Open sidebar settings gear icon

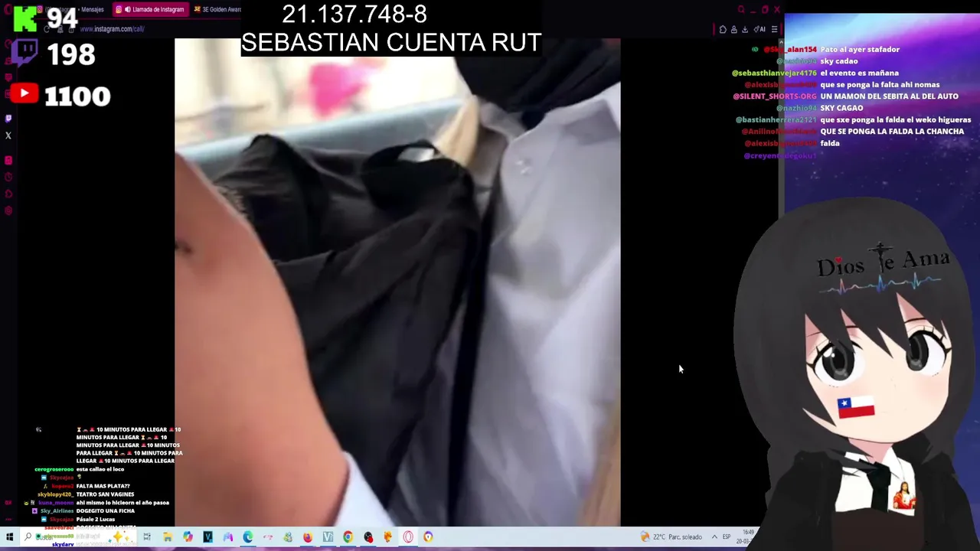tap(8, 210)
